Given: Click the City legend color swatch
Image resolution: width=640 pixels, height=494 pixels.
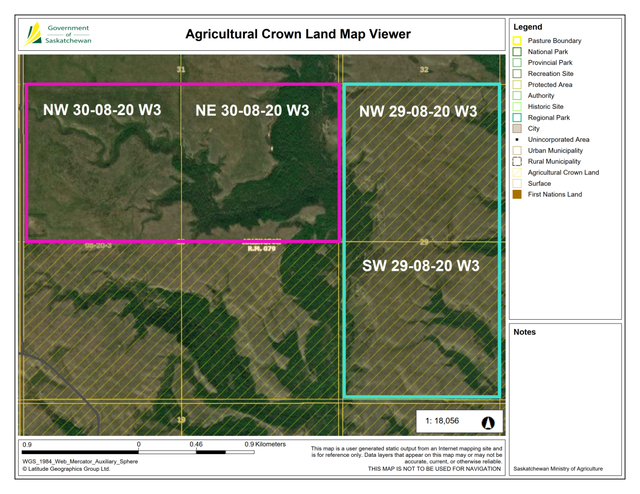Looking at the screenshot, I should click(517, 129).
